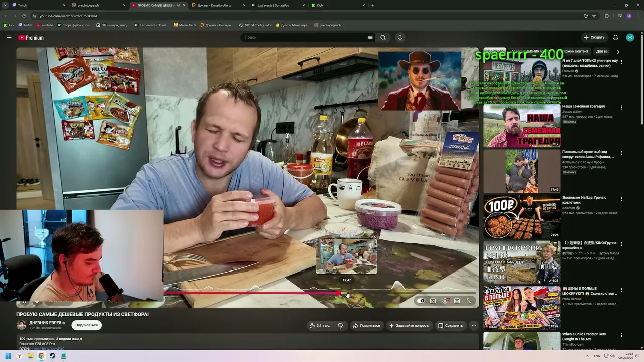Switch to Last events DonatePay tab
The image size is (644, 362).
278,5
